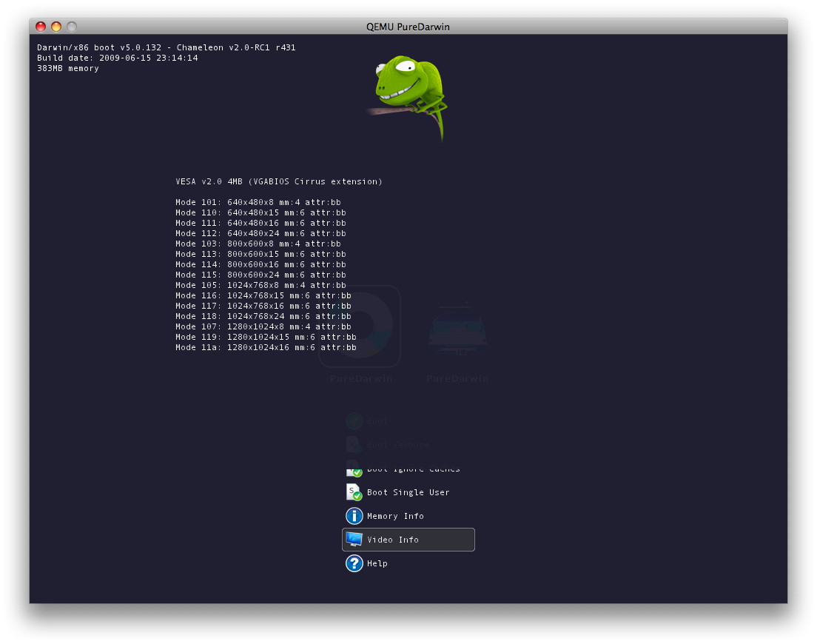Screen dimensions: 817x644
Task: Open the Memory Info menu entry
Action: pyautogui.click(x=408, y=516)
